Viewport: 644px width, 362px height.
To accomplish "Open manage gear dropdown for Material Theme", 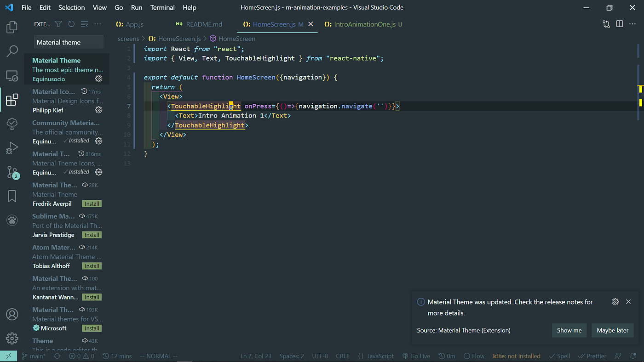I will [x=98, y=79].
